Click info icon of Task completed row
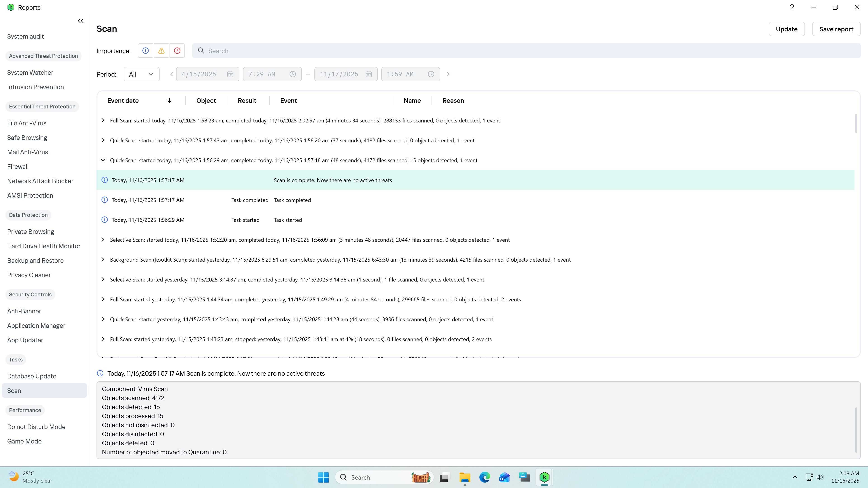The height and width of the screenshot is (488, 868). [105, 200]
